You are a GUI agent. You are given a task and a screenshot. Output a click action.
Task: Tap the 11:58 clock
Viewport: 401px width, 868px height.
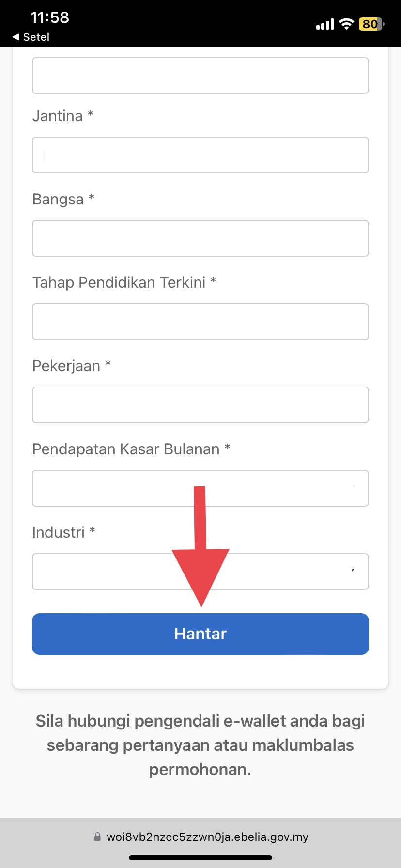click(49, 17)
